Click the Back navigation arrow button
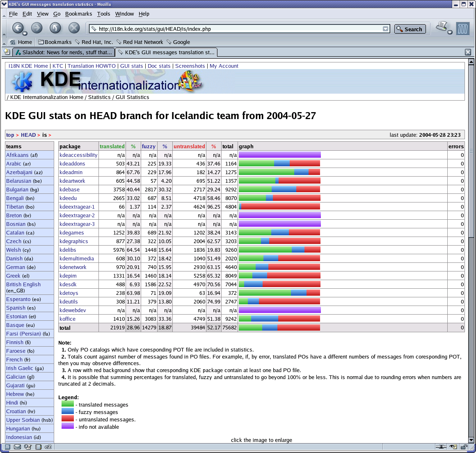 (17, 28)
